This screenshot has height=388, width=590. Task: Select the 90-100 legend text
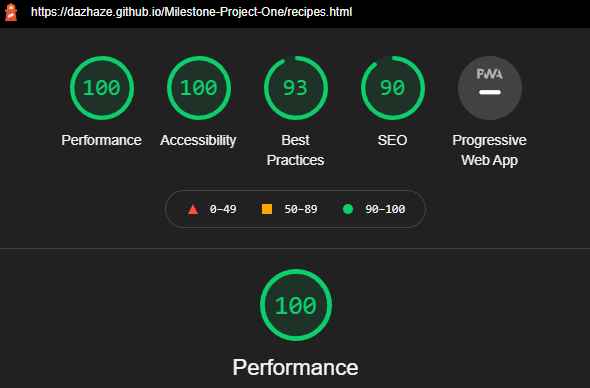point(385,209)
